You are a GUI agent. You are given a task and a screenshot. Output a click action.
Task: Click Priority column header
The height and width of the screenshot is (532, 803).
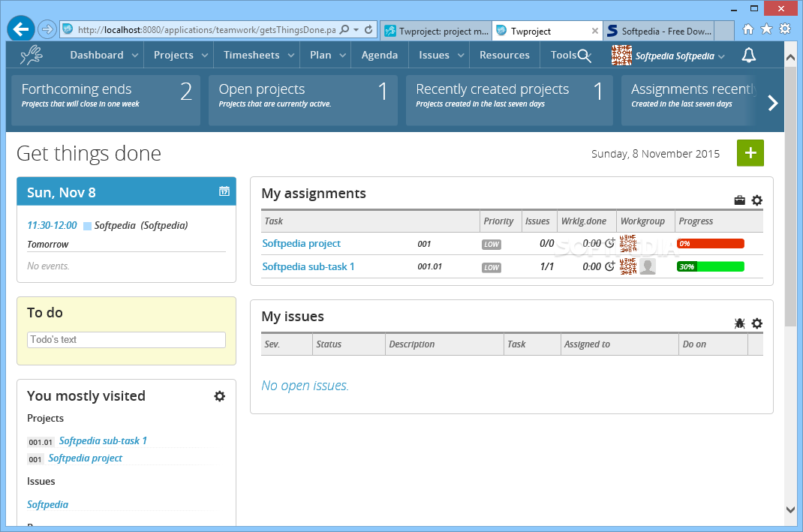pyautogui.click(x=501, y=221)
